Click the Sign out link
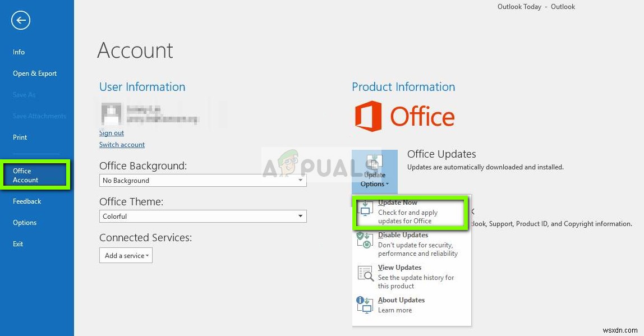644x336 pixels. tap(111, 133)
